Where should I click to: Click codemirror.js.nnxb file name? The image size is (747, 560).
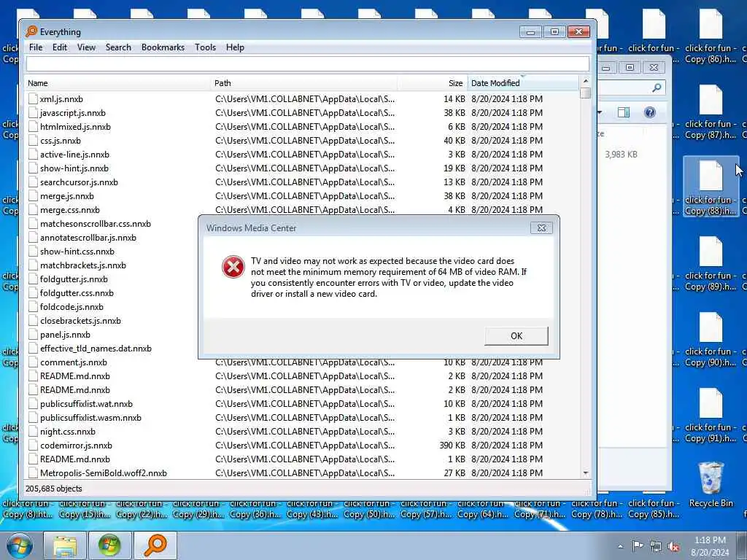[x=76, y=446]
